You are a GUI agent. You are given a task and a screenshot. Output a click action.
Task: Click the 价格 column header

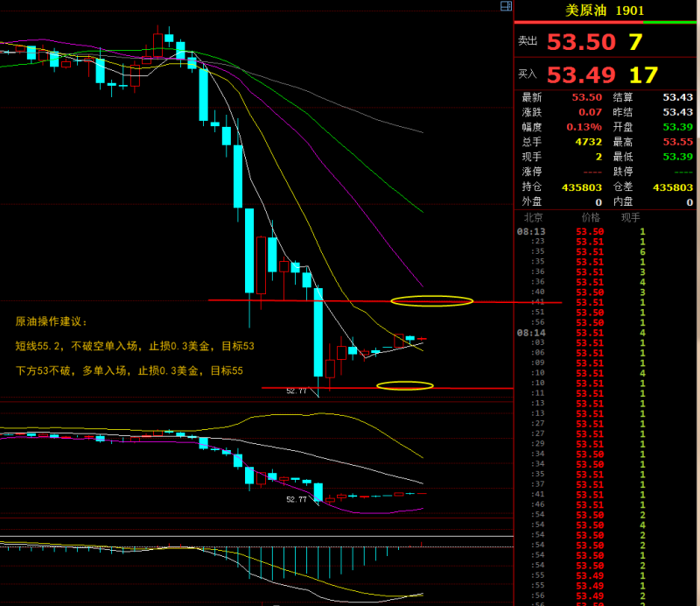pyautogui.click(x=591, y=217)
